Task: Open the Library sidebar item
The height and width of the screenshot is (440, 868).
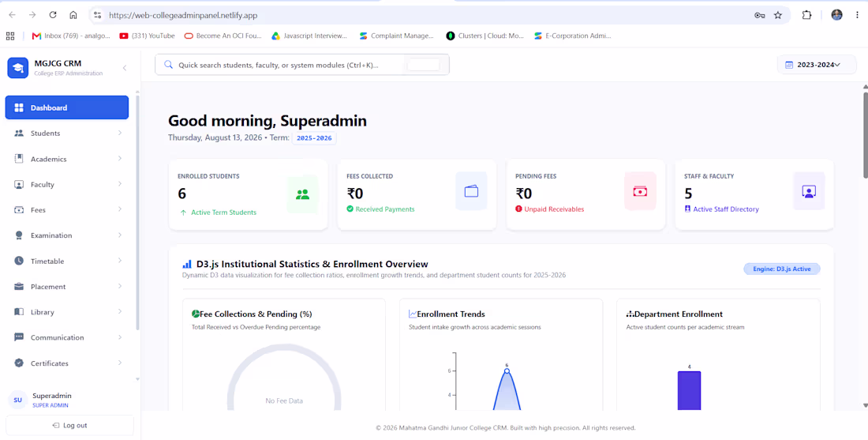Action: tap(67, 312)
